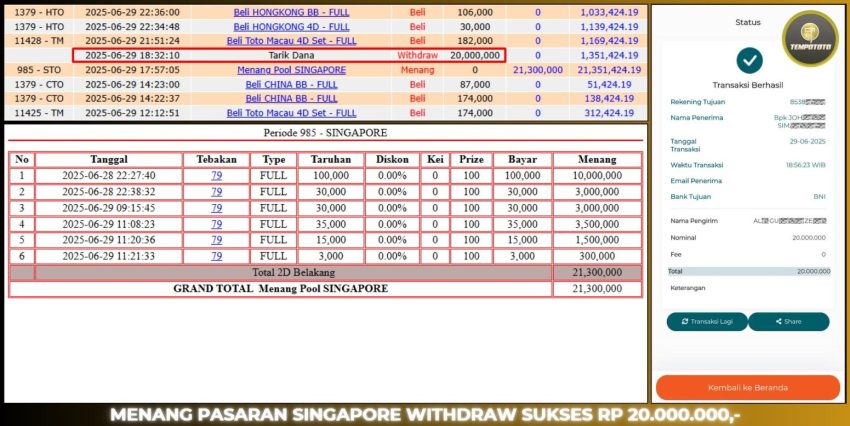Click the 300,000 win cell
850x426 pixels.
coord(597,256)
